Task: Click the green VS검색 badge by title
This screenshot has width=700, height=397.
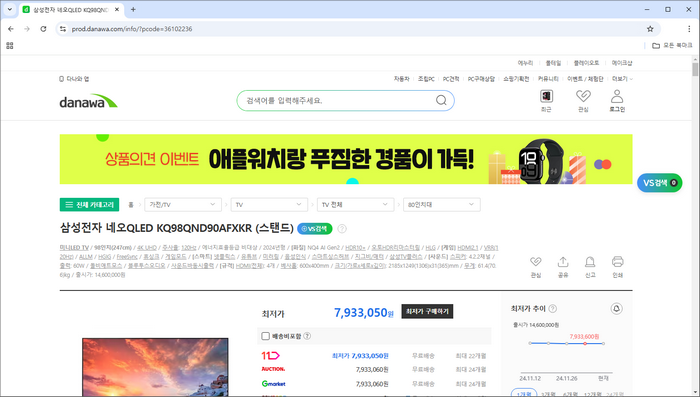Action: 315,229
